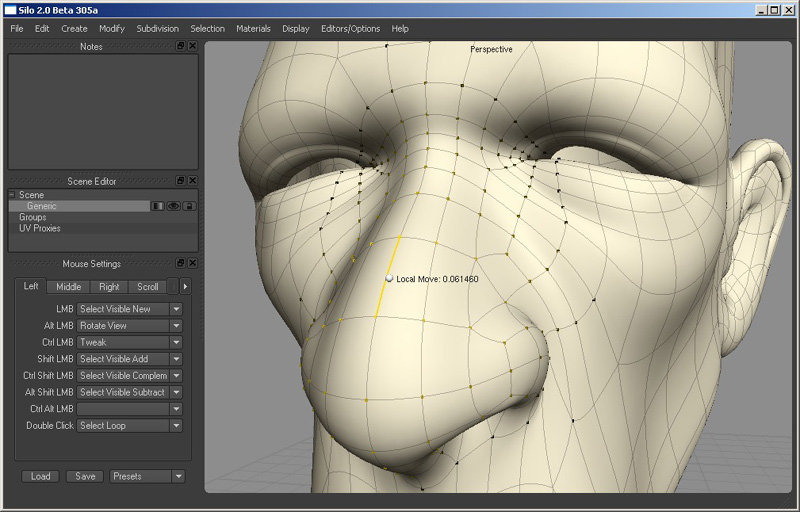Undock the Mouse Settings panel
This screenshot has height=512, width=800.
point(180,264)
